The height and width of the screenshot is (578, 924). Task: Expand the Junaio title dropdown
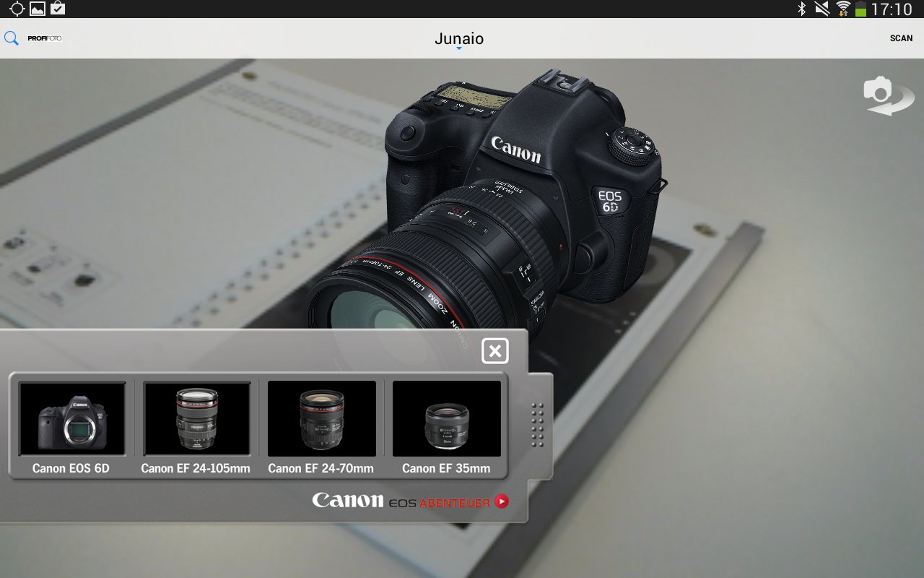pyautogui.click(x=459, y=40)
